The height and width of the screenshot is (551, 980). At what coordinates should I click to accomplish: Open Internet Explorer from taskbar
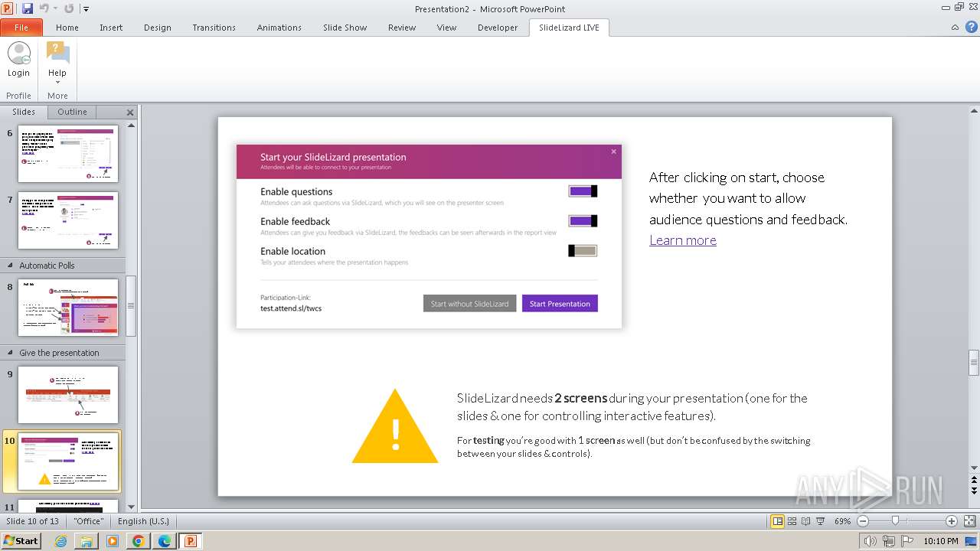[x=60, y=541]
